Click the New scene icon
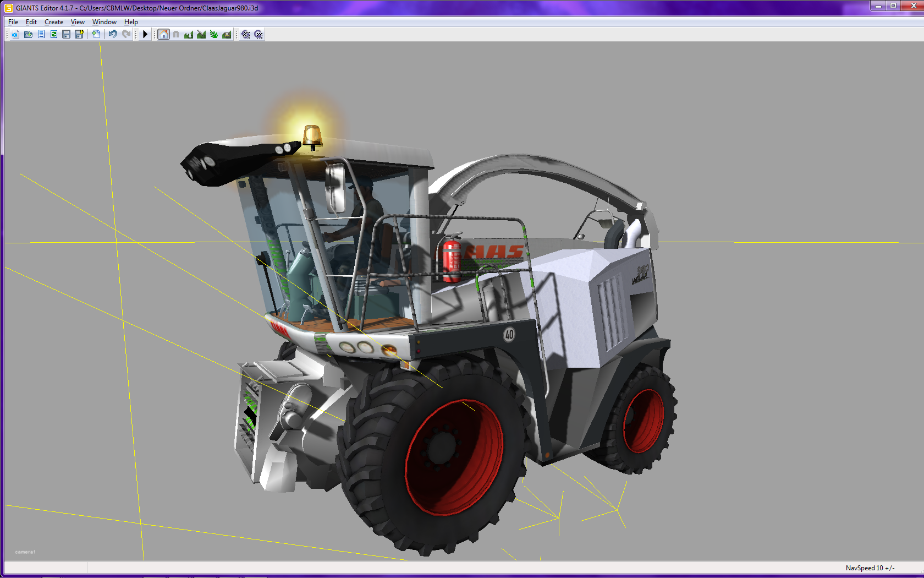 point(15,34)
